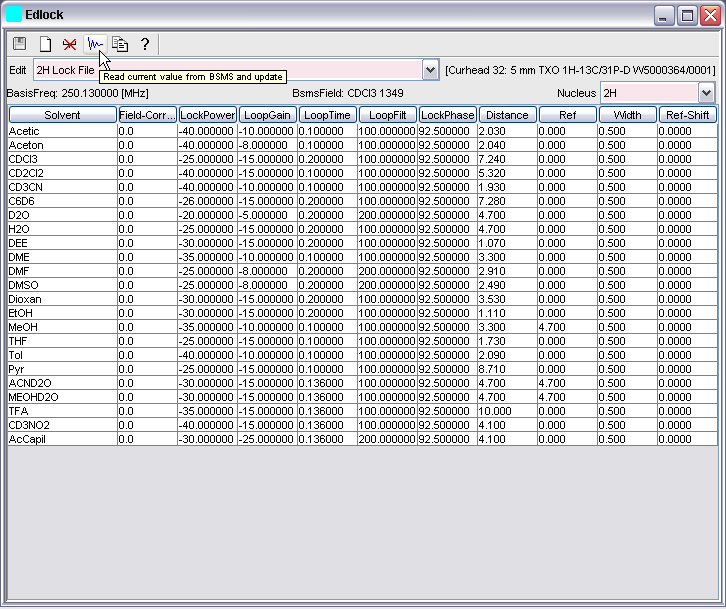This screenshot has width=726, height=609.
Task: Open the 2H Lock File dropdown arrow
Action: 430,70
